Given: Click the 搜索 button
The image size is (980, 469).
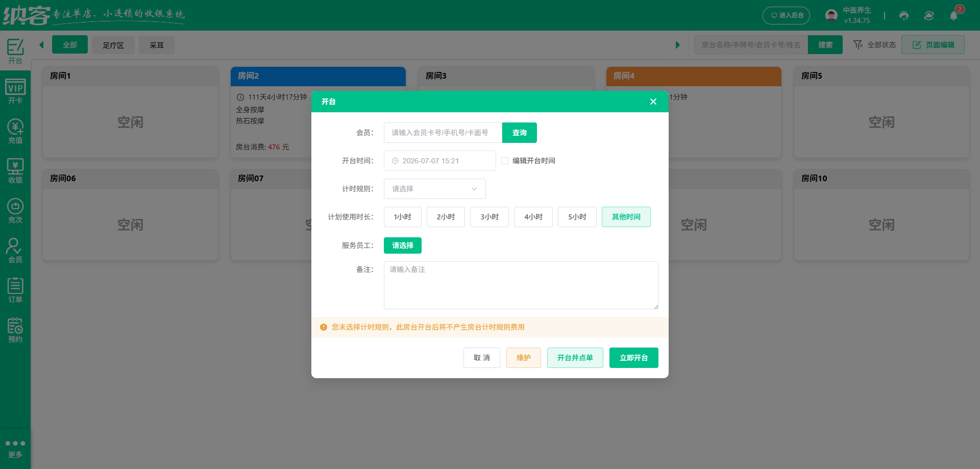Looking at the screenshot, I should coord(825,45).
